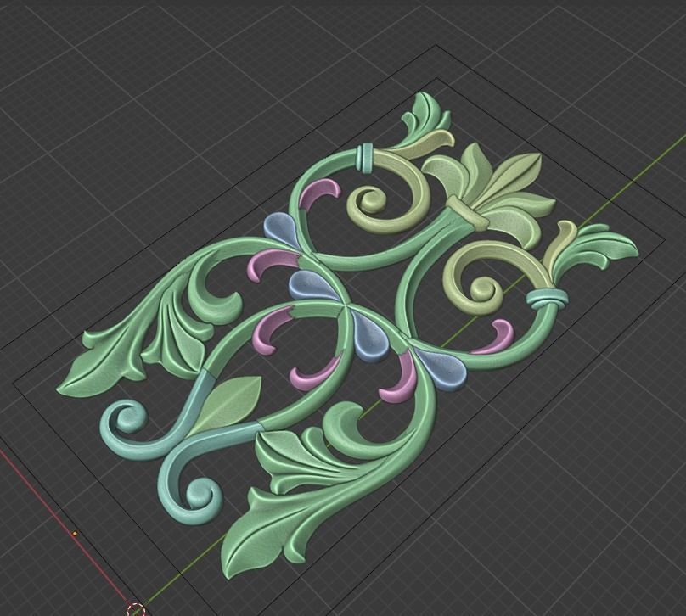Select the teal ring band on right scroll
Screen dimensions: 686x616
[x=547, y=297]
